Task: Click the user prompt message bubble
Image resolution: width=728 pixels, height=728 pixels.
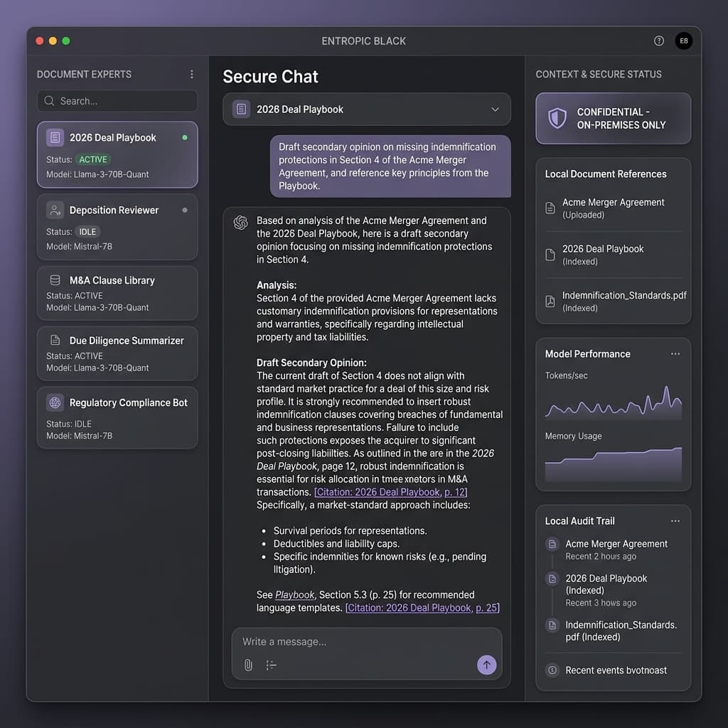Action: 390,166
